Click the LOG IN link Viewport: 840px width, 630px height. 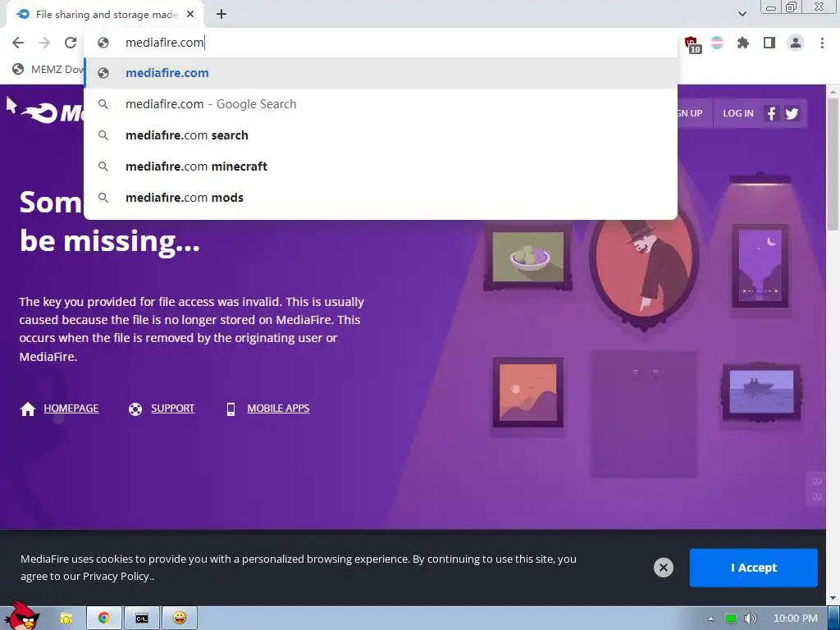pyautogui.click(x=737, y=113)
